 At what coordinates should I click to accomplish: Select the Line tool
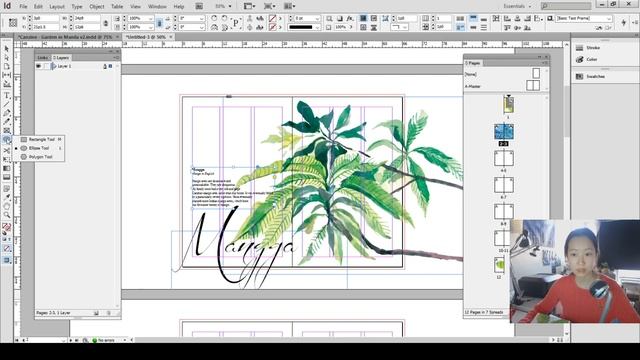coord(7,104)
